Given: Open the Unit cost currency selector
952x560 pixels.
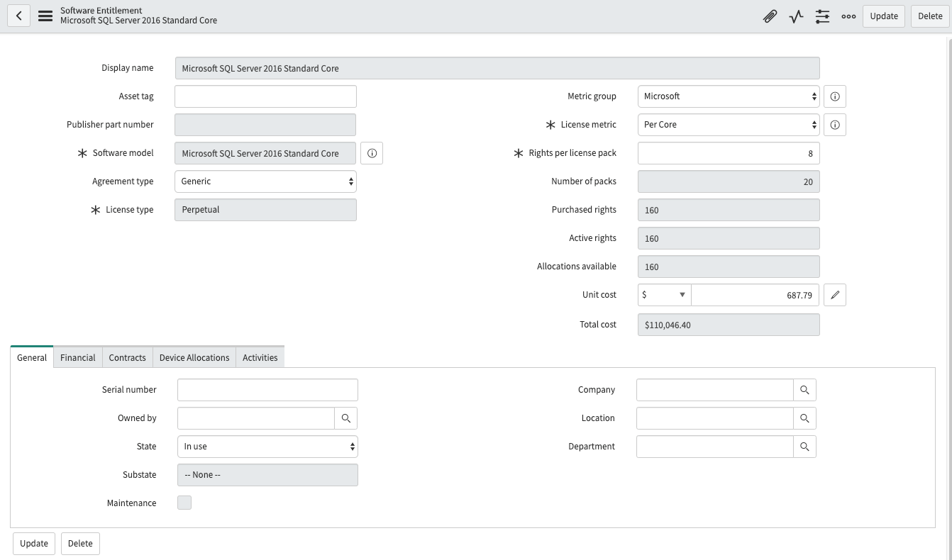Looking at the screenshot, I should 664,295.
